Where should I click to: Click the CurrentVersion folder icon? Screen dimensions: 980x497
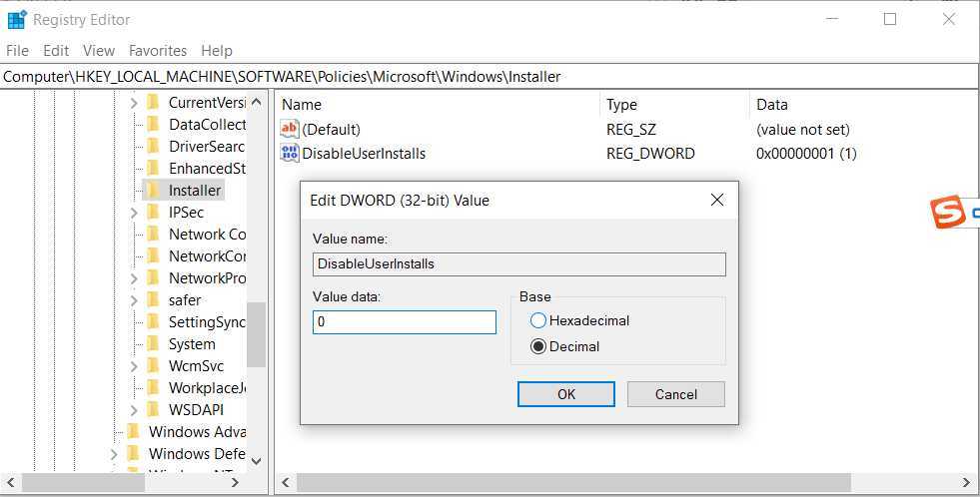[x=153, y=102]
